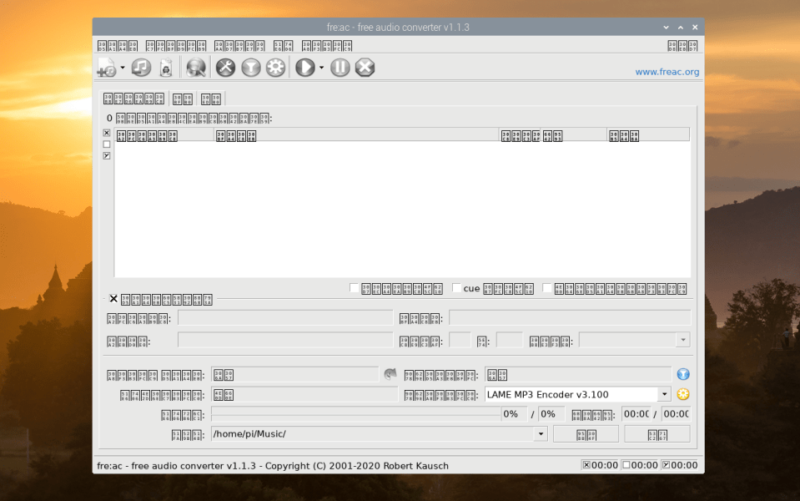Click the add audio files toolbar icon

pyautogui.click(x=107, y=67)
